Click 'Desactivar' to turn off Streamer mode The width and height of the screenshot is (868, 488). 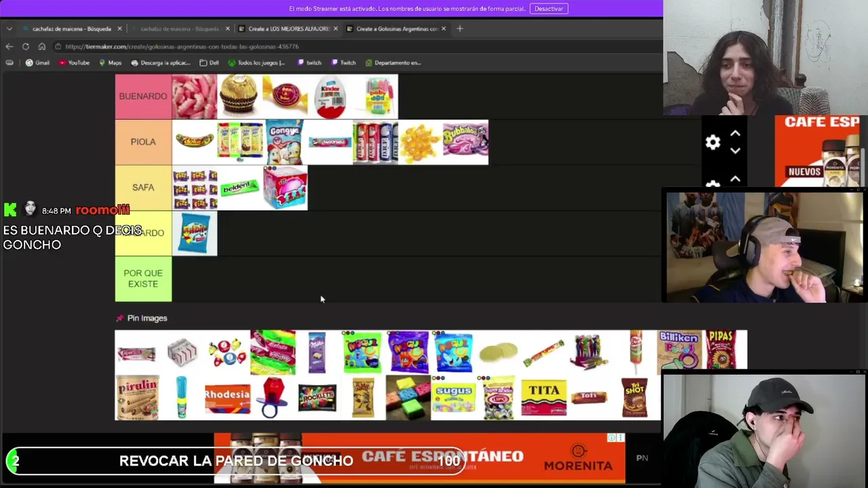549,9
